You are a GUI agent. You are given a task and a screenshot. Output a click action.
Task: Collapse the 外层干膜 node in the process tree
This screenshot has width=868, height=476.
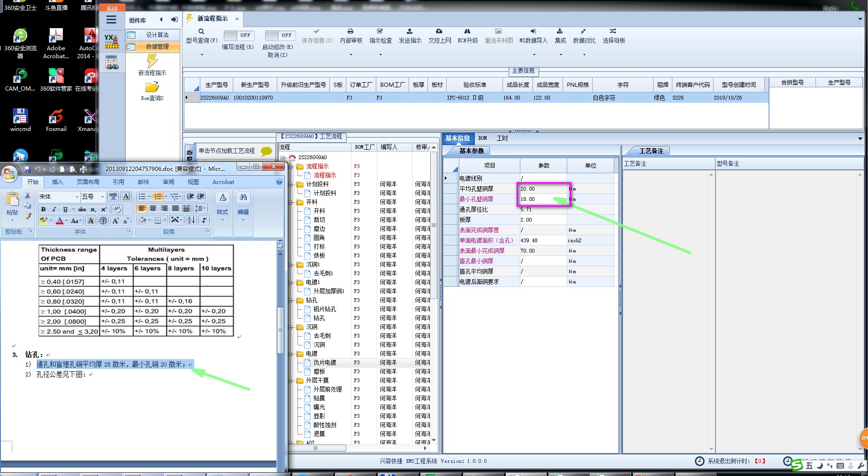tap(291, 381)
